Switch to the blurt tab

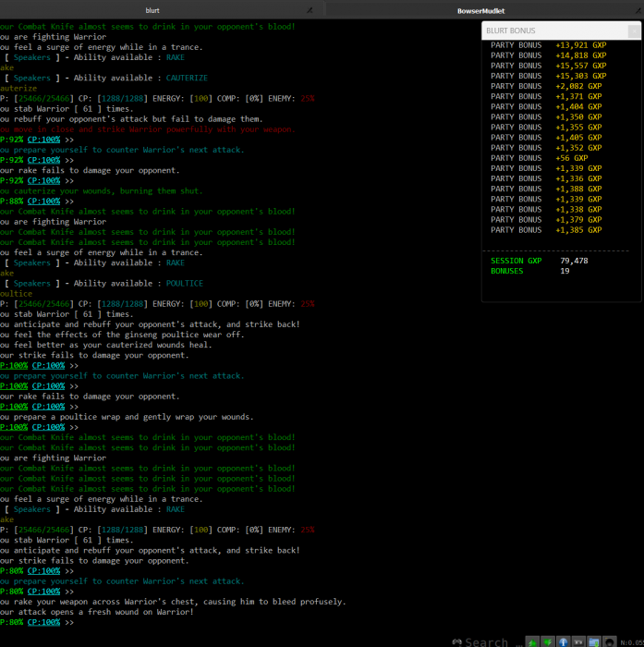[152, 10]
